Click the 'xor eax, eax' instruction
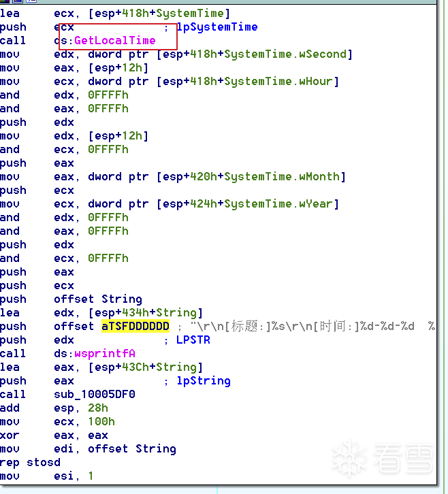 (x=54, y=435)
